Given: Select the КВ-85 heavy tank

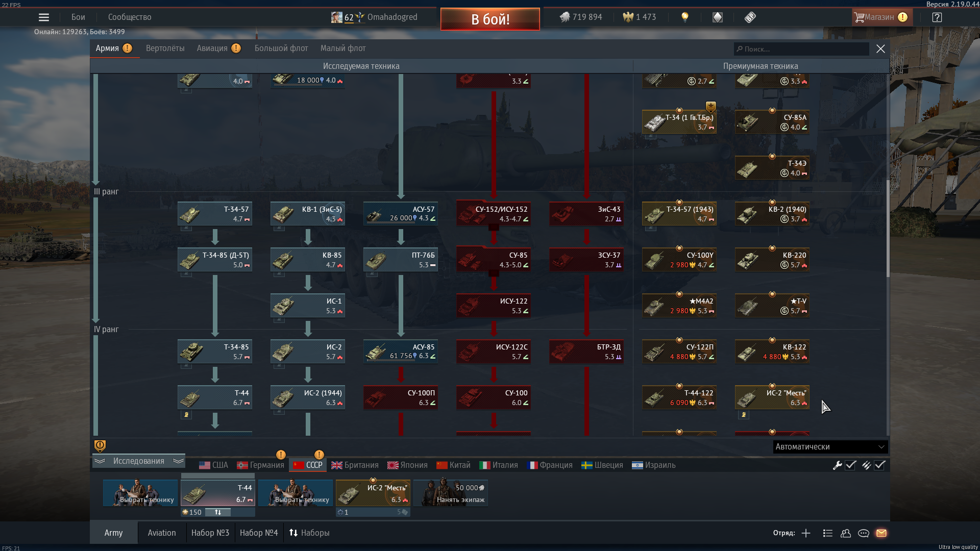Looking at the screenshot, I should [x=308, y=260].
